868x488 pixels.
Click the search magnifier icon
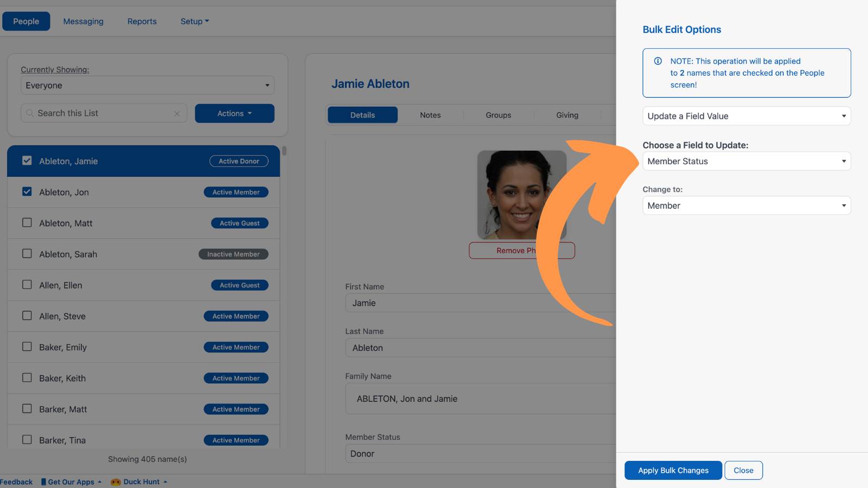(30, 113)
